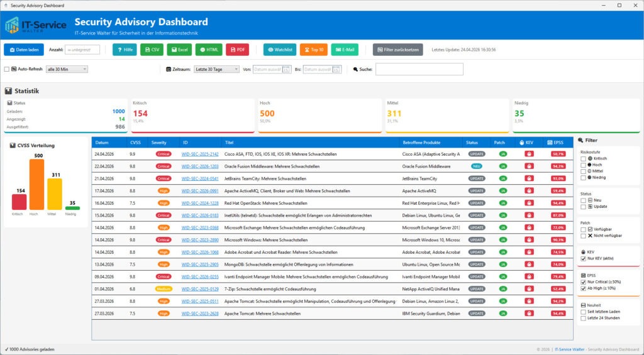Export report with the HTML button
The width and height of the screenshot is (644, 355).
pos(209,50)
